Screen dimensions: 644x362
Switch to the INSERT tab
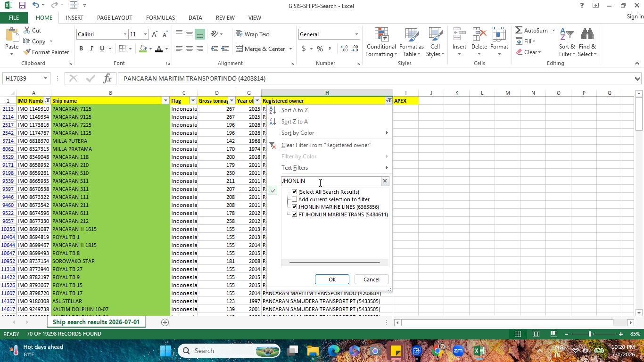click(74, 18)
